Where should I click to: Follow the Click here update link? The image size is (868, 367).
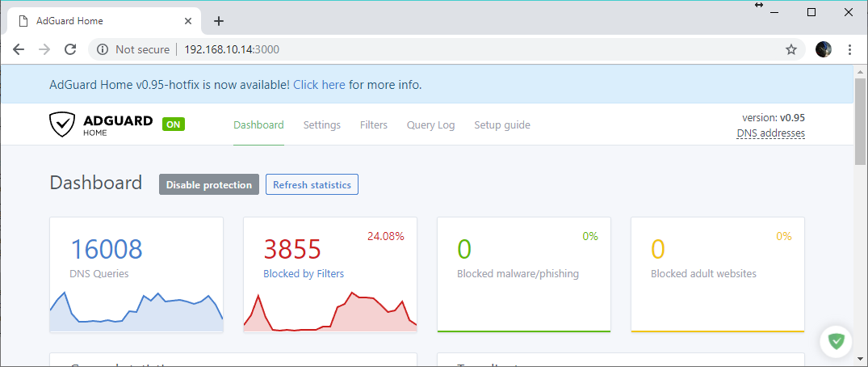320,85
